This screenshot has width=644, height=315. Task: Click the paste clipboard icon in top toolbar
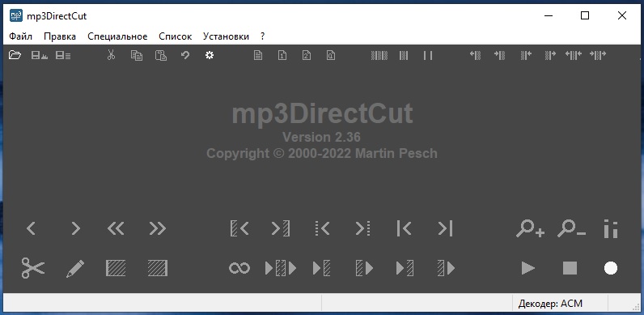point(160,55)
